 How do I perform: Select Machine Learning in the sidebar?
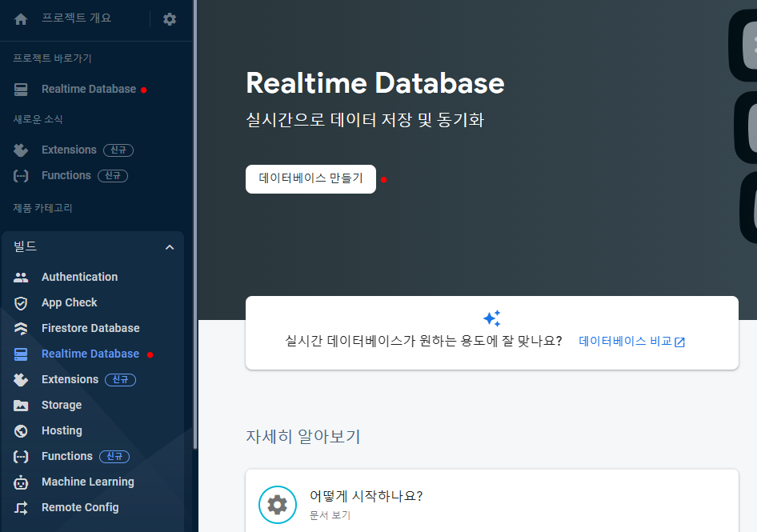[x=88, y=482]
